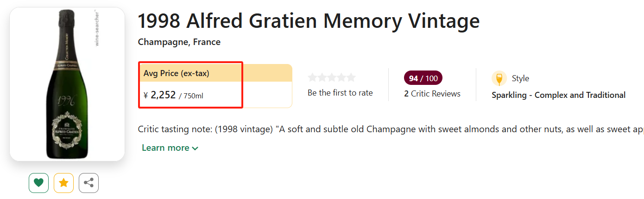This screenshot has width=644, height=199.
Task: Open the share icon button
Action: tap(88, 183)
